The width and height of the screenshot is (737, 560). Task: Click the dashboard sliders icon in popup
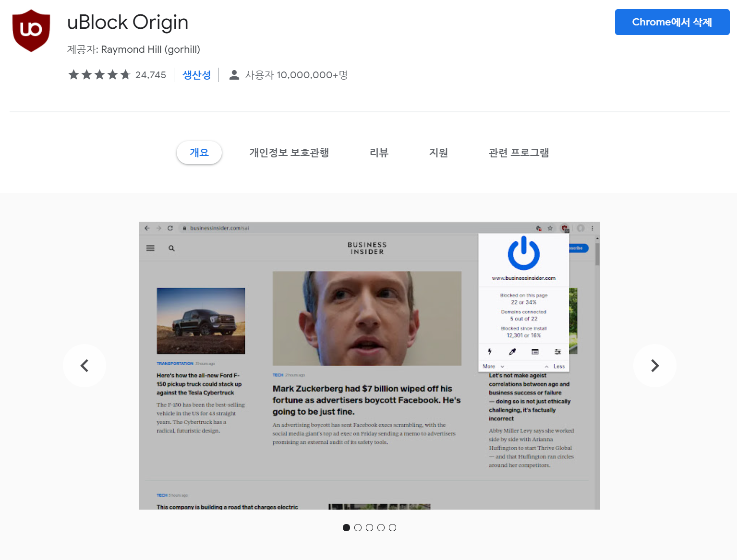557,352
